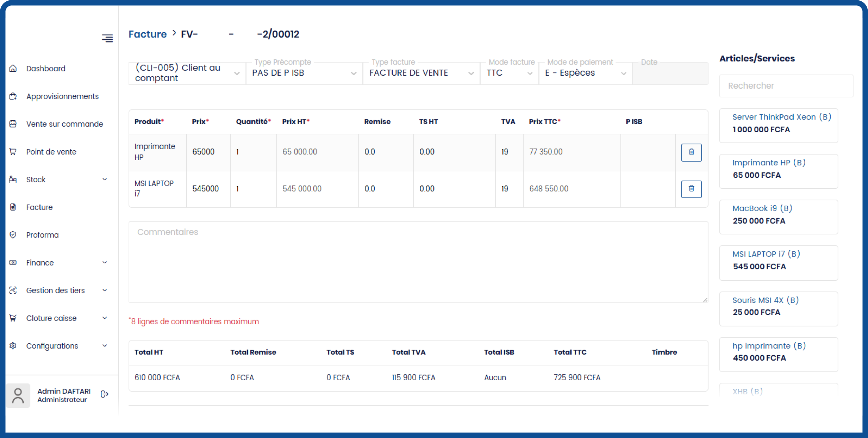The width and height of the screenshot is (868, 438).
Task: Add Server ThinkPad Xeon article card
Action: click(x=778, y=126)
